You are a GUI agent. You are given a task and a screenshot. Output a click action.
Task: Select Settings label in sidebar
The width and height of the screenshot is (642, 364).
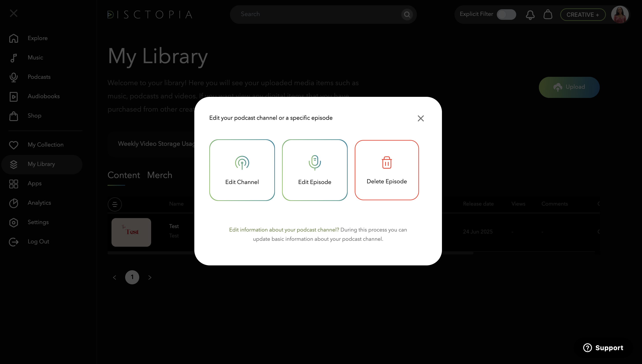38,222
